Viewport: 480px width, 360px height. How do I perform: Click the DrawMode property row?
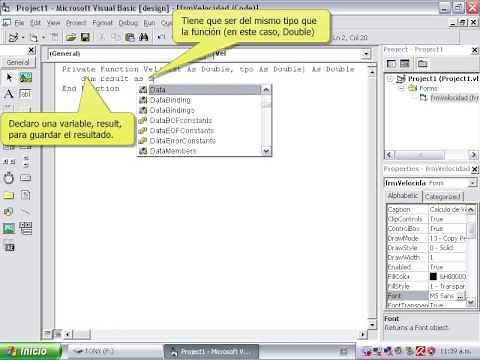click(x=428, y=238)
